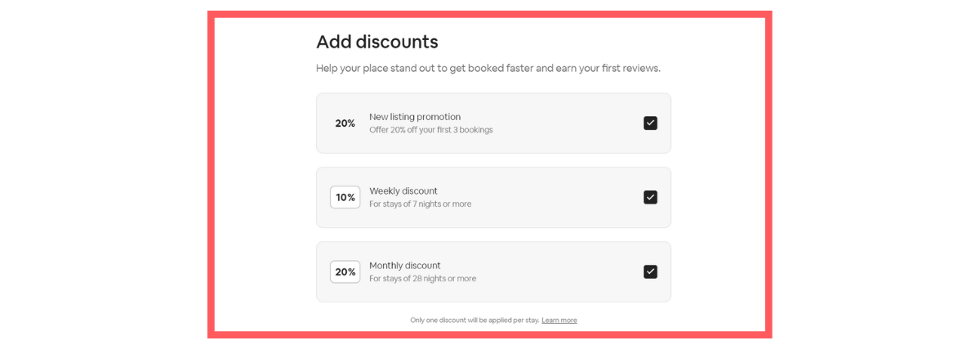This screenshot has width=980, height=345.
Task: Click the red border framing the page
Action: click(211, 173)
